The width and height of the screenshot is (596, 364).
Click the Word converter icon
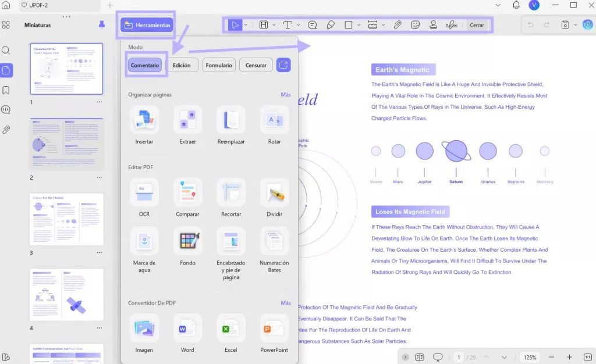187,329
